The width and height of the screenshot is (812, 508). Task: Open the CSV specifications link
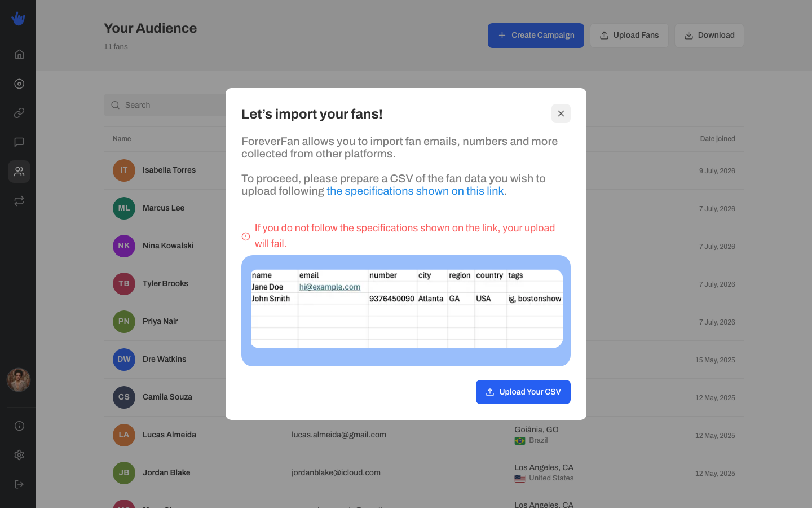[x=415, y=191]
